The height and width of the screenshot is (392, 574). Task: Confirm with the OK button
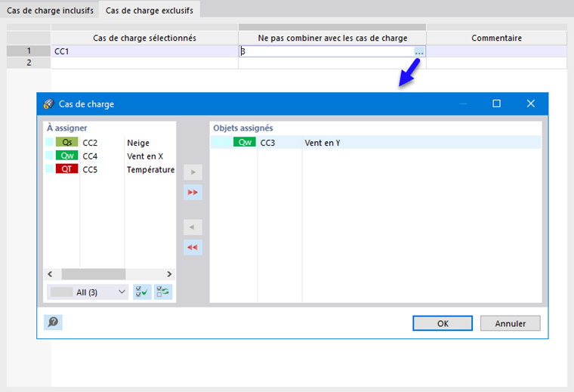443,323
